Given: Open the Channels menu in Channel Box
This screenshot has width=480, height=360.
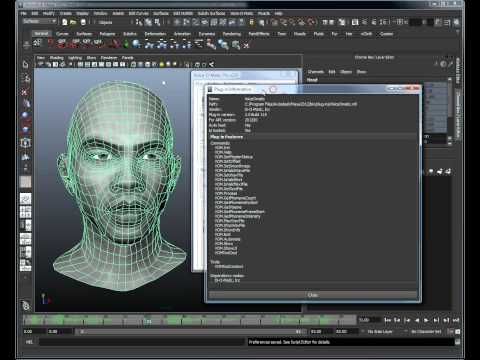Looking at the screenshot, I should [x=315, y=72].
